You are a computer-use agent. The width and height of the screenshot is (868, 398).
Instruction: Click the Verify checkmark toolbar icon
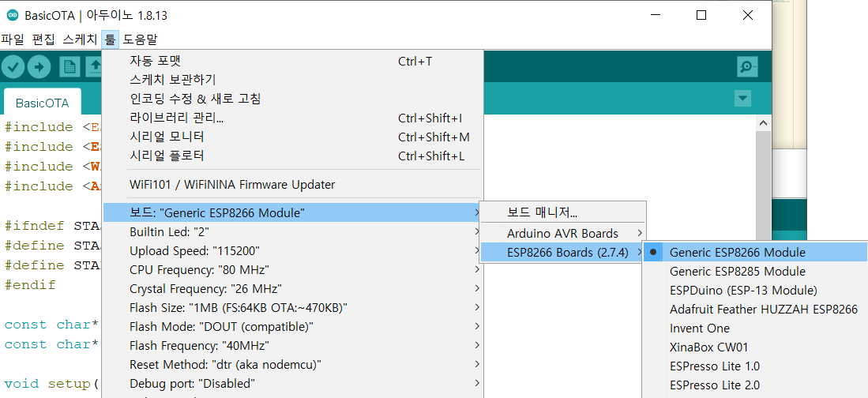[x=13, y=67]
